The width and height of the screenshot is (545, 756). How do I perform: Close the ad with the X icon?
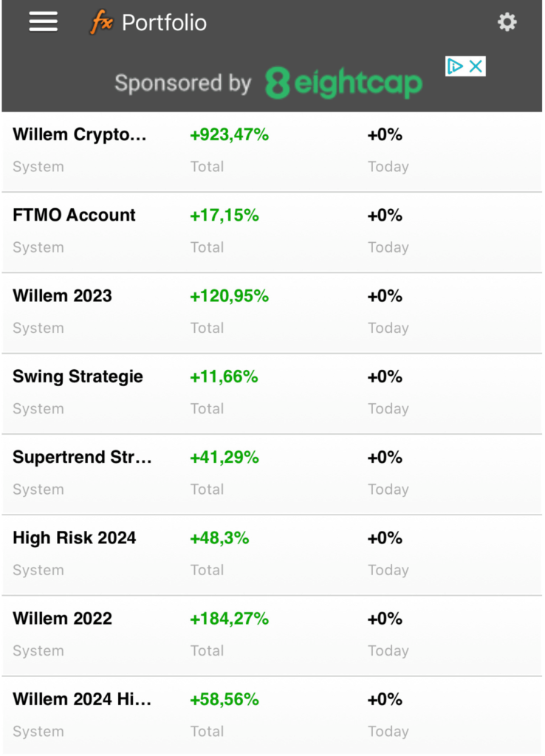[476, 66]
